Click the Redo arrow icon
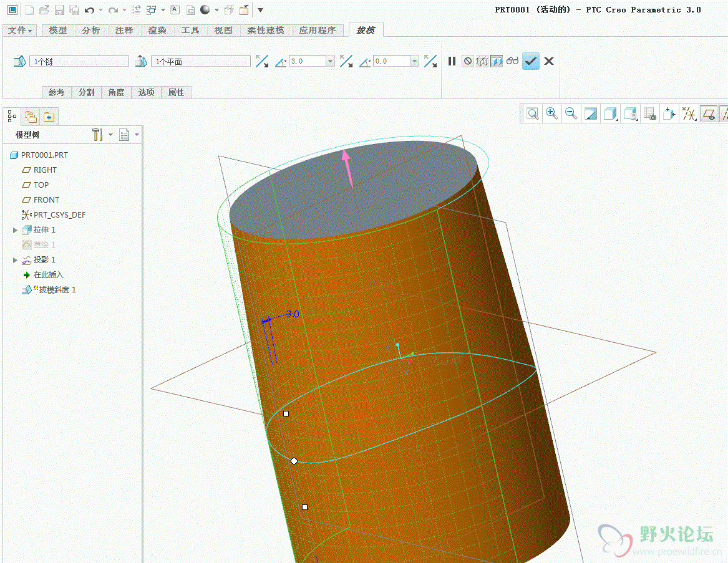The width and height of the screenshot is (728, 563). [113, 10]
